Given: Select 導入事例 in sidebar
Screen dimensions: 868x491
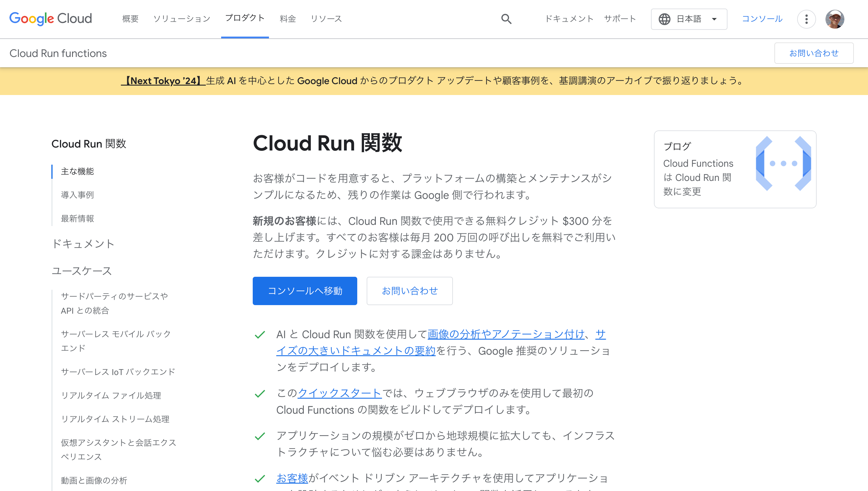Looking at the screenshot, I should 77,195.
